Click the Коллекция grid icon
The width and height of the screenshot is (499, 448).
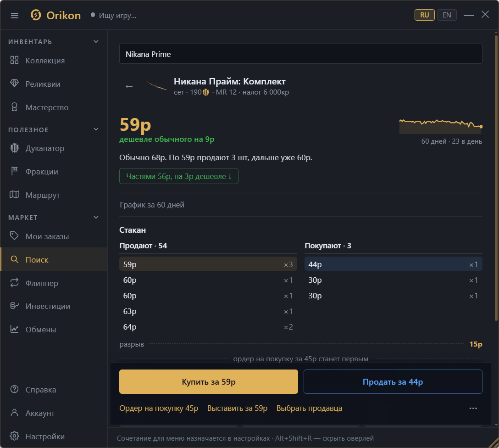click(14, 60)
